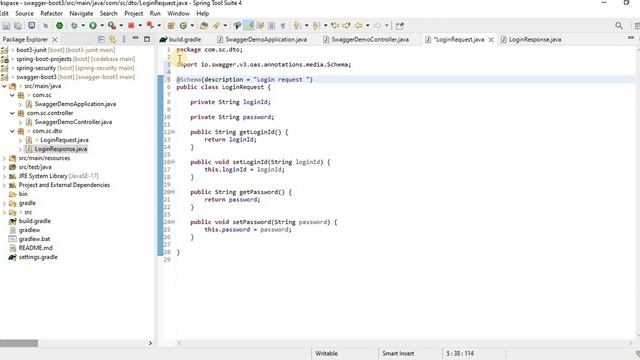The height and width of the screenshot is (360, 640).
Task: Click the Save All toolbar icon
Action: pyautogui.click(x=18, y=26)
